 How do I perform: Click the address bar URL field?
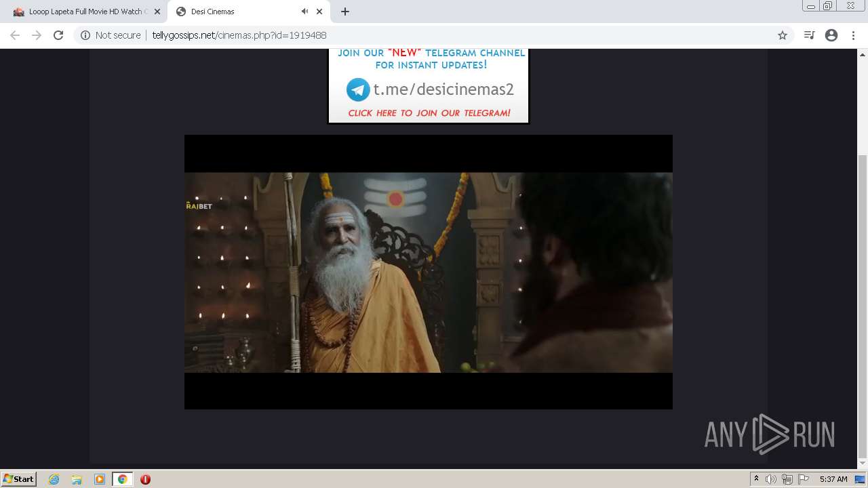(x=434, y=35)
